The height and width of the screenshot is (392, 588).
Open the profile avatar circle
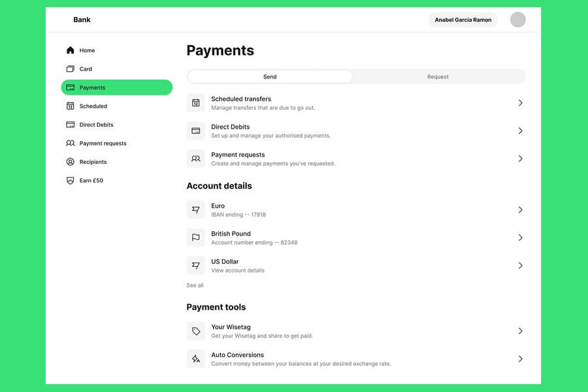(517, 20)
